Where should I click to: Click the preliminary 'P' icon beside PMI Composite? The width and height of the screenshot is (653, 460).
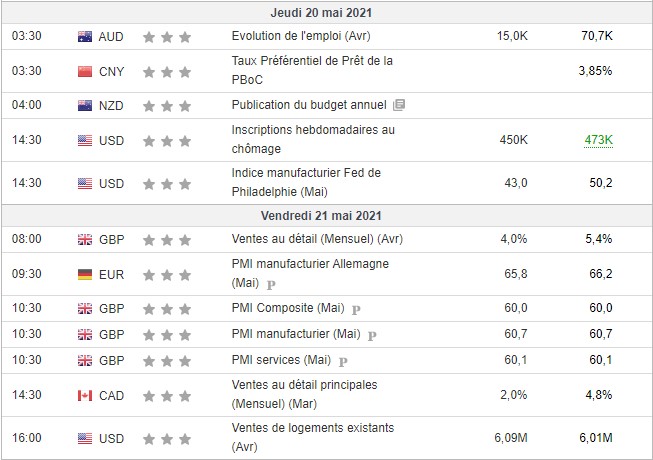pyautogui.click(x=355, y=308)
